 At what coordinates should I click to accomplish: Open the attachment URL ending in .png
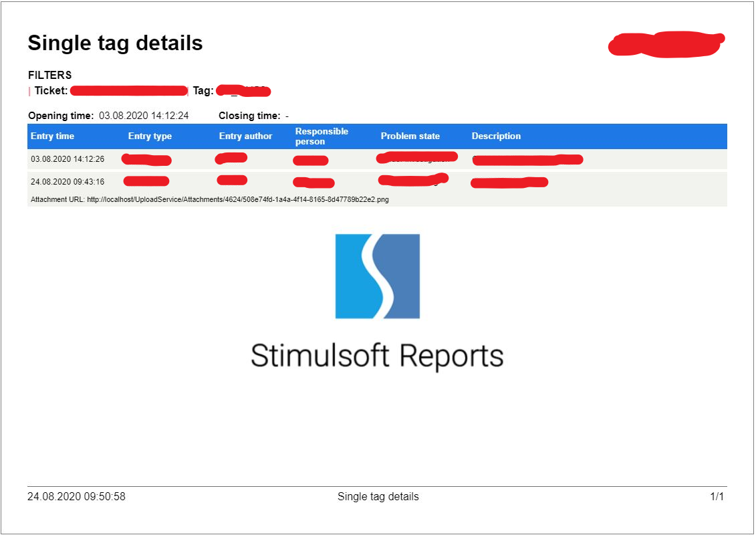(238, 200)
